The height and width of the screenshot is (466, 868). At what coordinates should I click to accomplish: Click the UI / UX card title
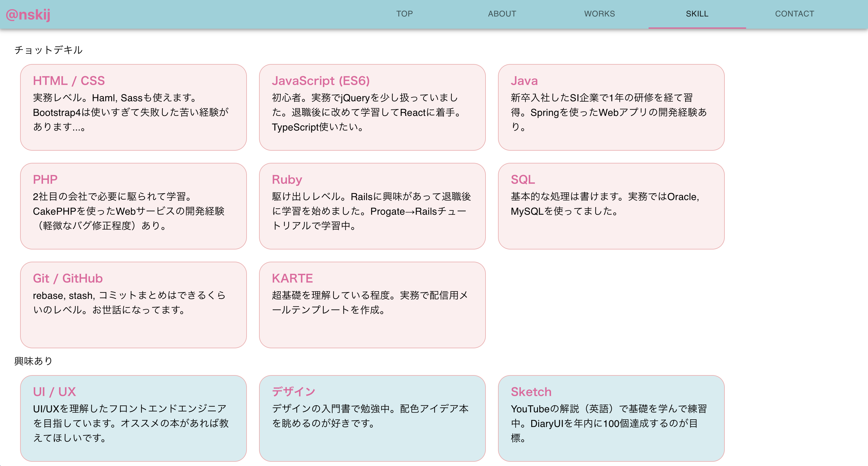(54, 392)
